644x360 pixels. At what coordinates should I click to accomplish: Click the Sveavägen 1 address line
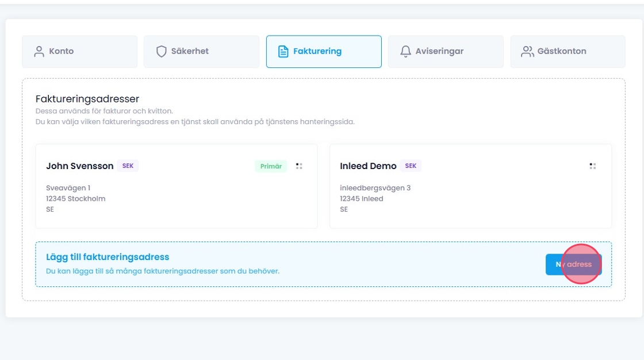(x=68, y=188)
